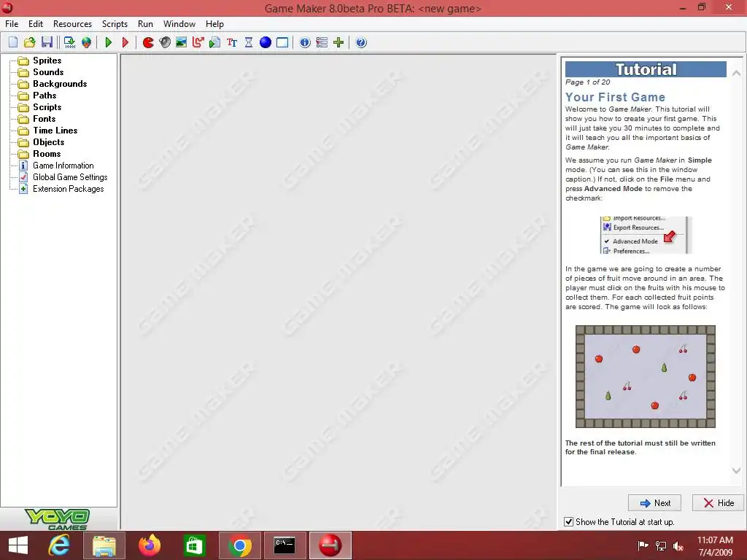Open the Scripts menu

coord(115,24)
